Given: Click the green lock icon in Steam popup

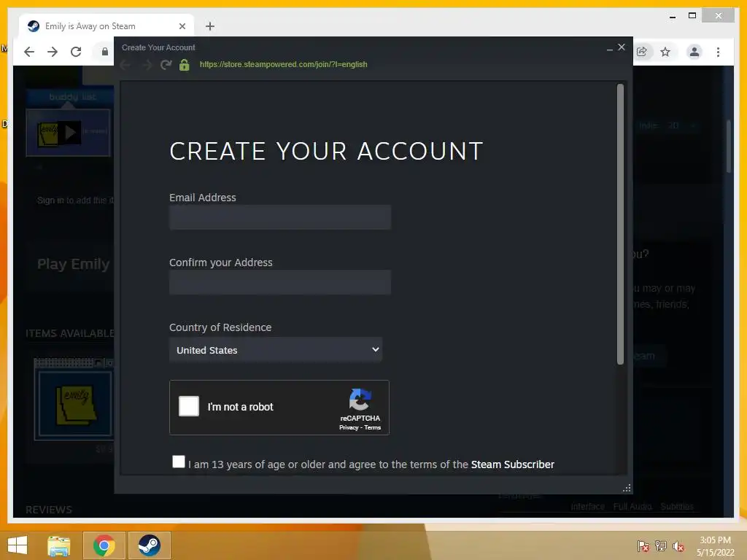Looking at the screenshot, I should (185, 64).
